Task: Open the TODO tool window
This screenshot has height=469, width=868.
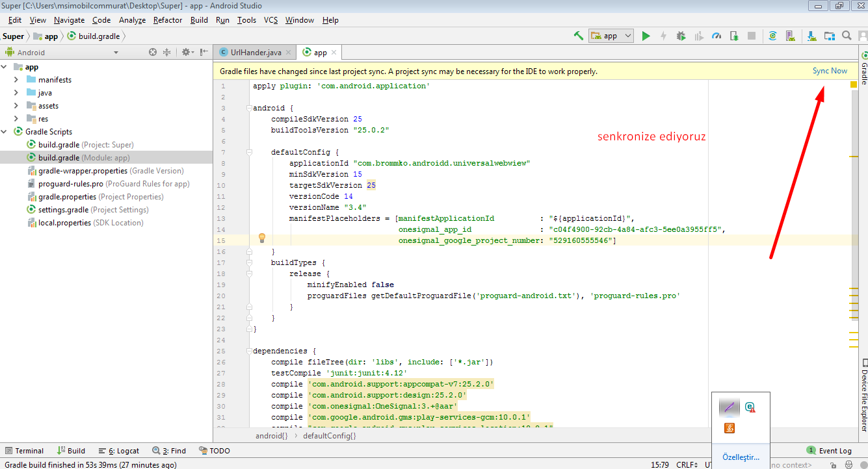Action: [215, 450]
